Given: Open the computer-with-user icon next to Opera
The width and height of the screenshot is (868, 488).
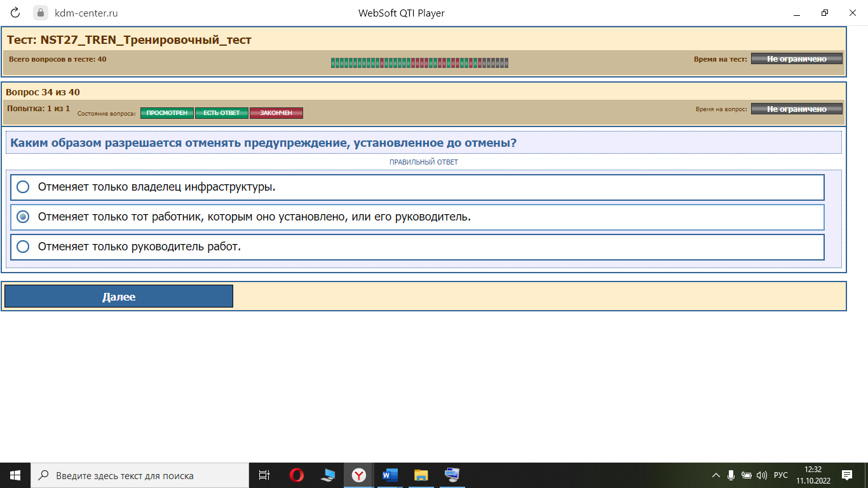Looking at the screenshot, I should [x=328, y=475].
